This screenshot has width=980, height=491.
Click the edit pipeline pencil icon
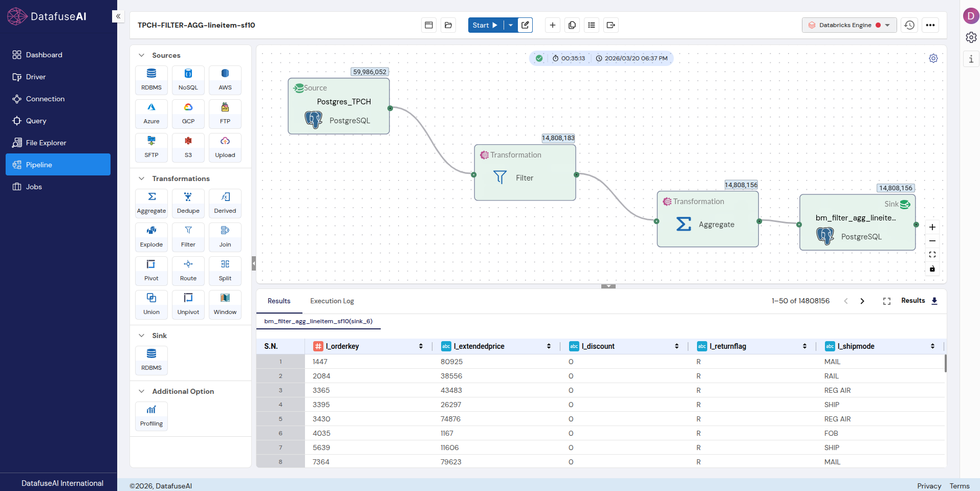click(525, 25)
